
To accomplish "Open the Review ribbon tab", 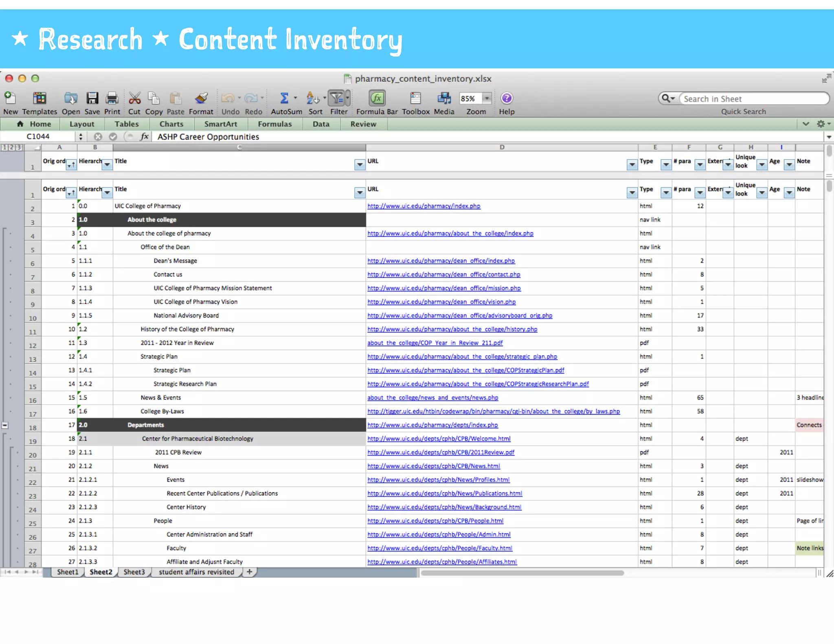I will tap(363, 124).
